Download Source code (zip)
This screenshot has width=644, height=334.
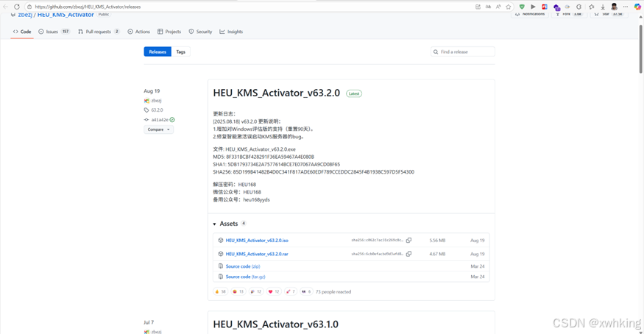coord(243,266)
